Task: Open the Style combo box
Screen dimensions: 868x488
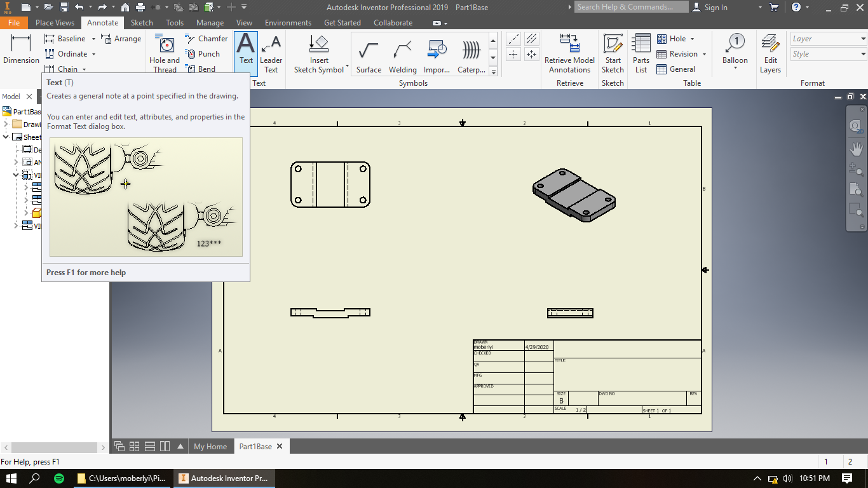Action: click(828, 54)
